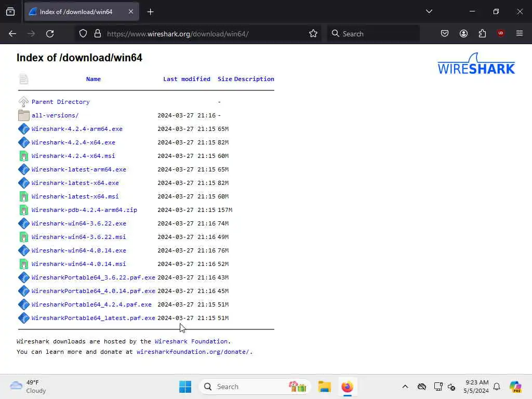
Task: Open a new tab with the plus button
Action: pos(150,12)
